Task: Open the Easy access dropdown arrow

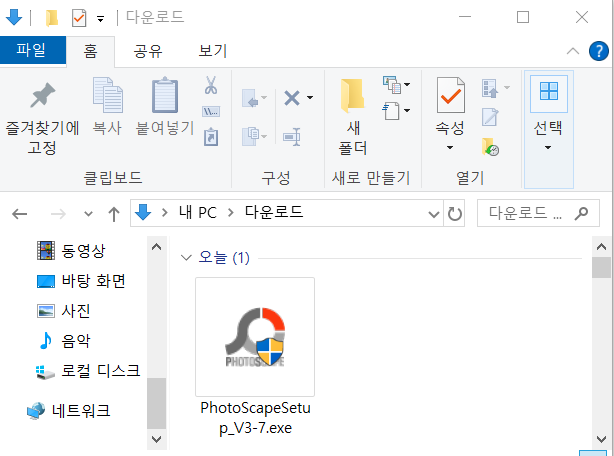Action: 407,111
